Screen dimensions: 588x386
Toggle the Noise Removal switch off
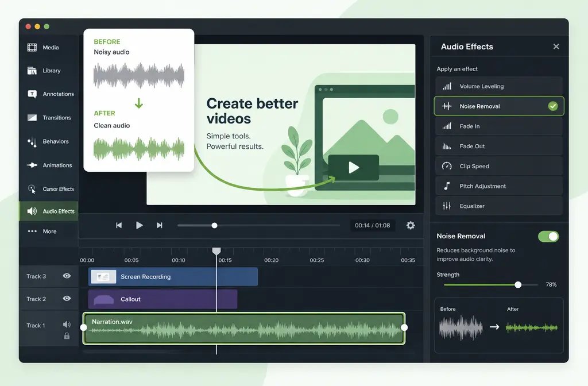548,236
